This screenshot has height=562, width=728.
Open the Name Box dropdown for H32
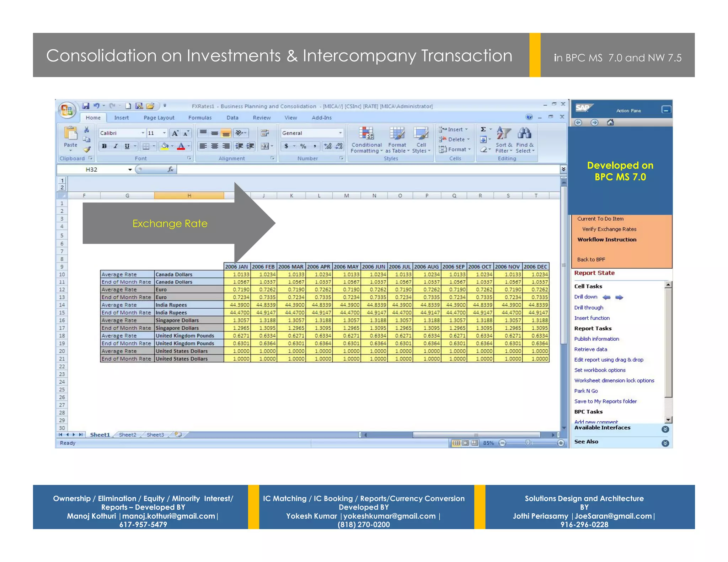[x=130, y=169]
